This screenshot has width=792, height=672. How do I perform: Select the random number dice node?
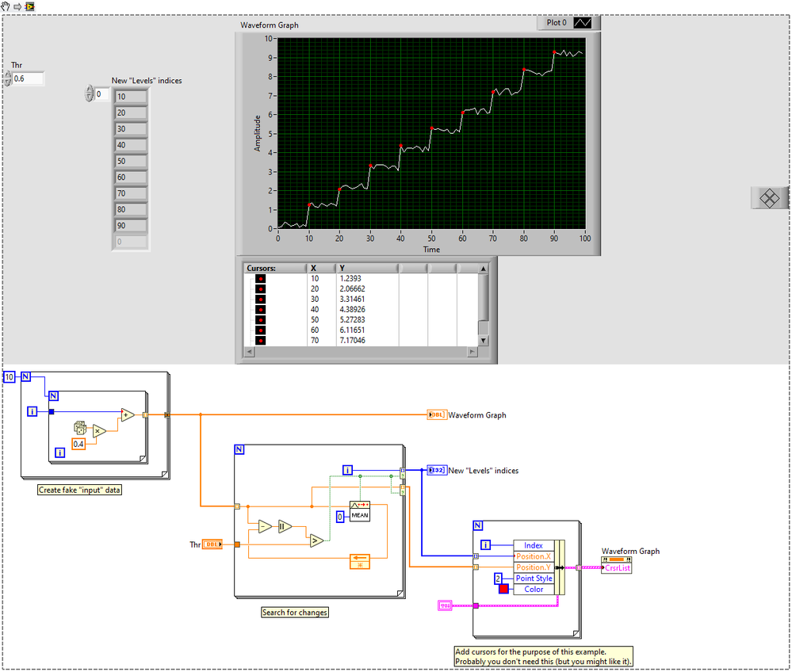(x=80, y=428)
